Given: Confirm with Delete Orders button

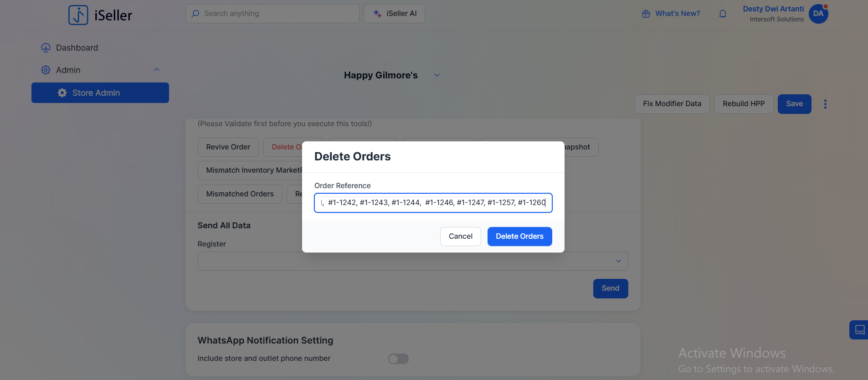Looking at the screenshot, I should pos(519,236).
